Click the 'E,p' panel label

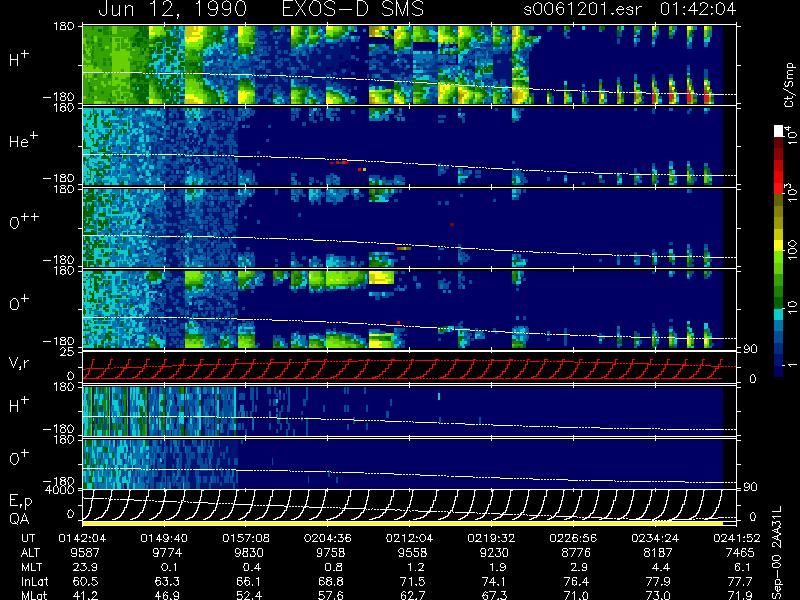click(20, 502)
